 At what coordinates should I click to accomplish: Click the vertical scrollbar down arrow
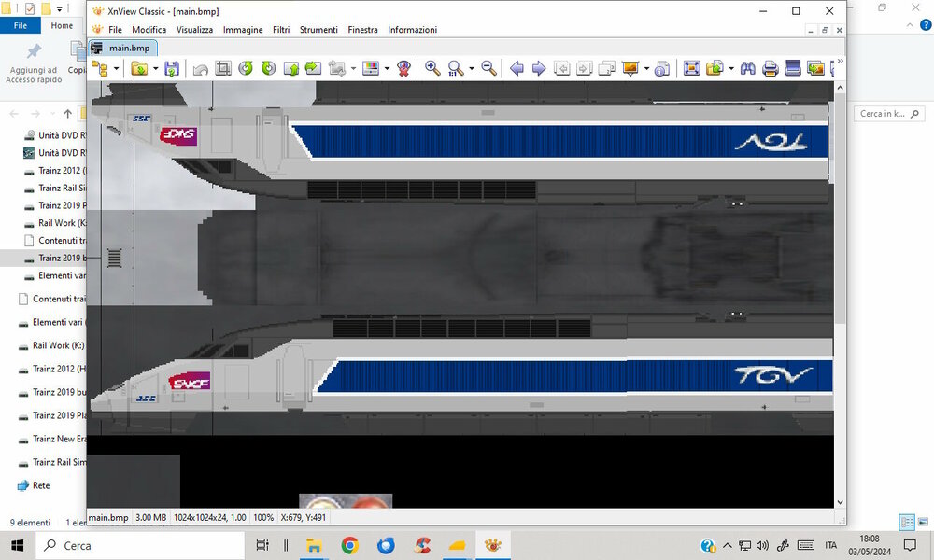click(x=840, y=502)
